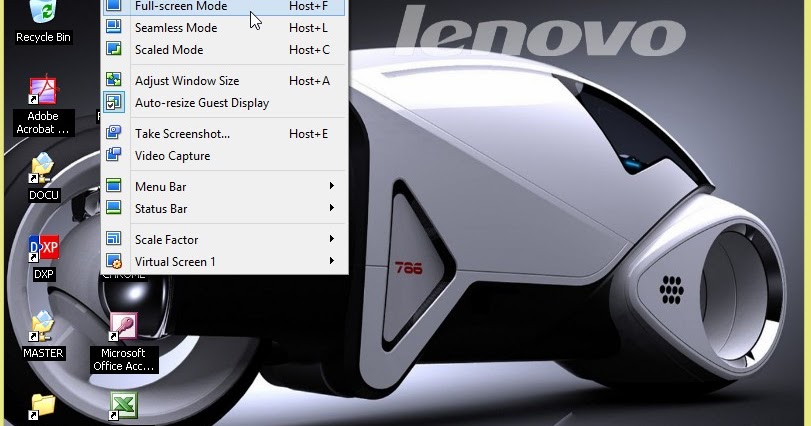
Task: Click the Host+L shortcut text
Action: [x=308, y=28]
